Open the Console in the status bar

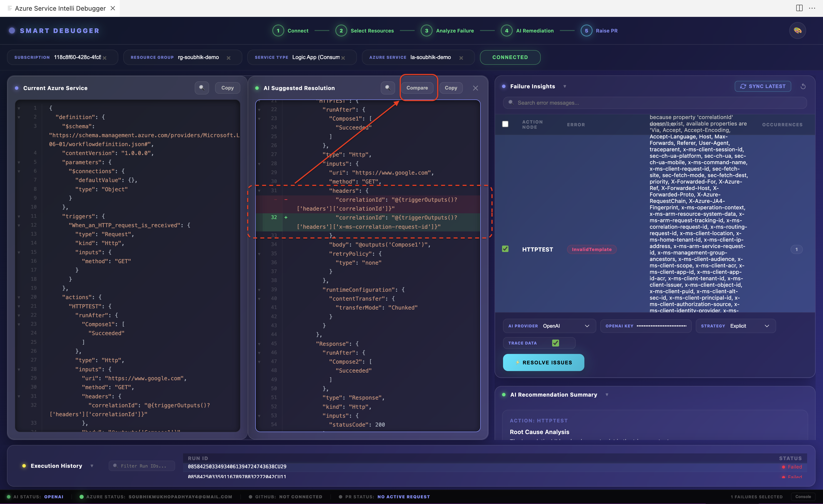tap(803, 497)
